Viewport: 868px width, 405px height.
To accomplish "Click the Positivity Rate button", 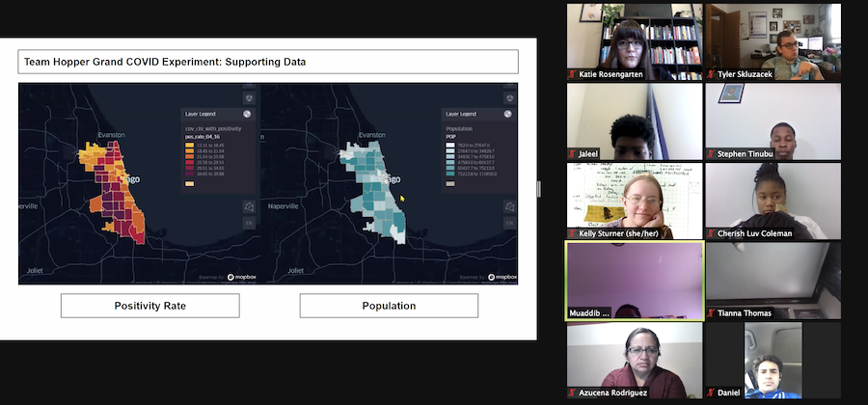I will pos(149,306).
